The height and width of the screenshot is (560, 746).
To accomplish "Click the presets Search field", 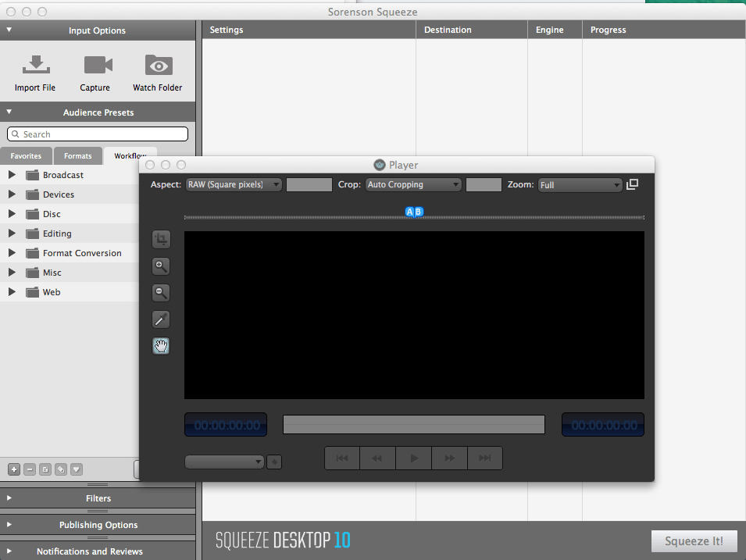I will tap(98, 134).
